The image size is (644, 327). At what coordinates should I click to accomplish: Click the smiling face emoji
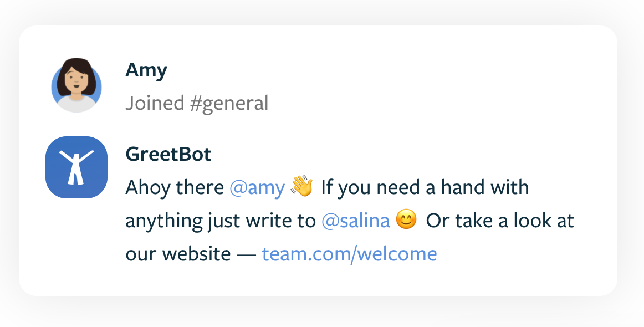click(406, 219)
